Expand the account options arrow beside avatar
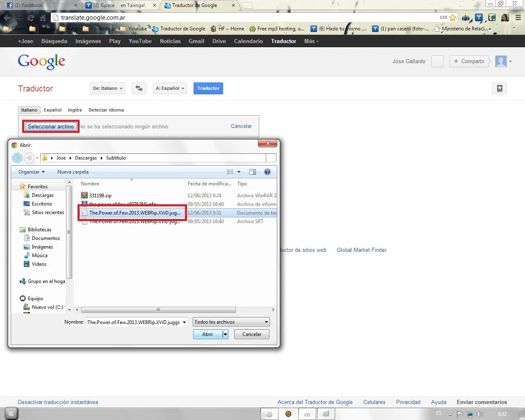 pos(510,62)
